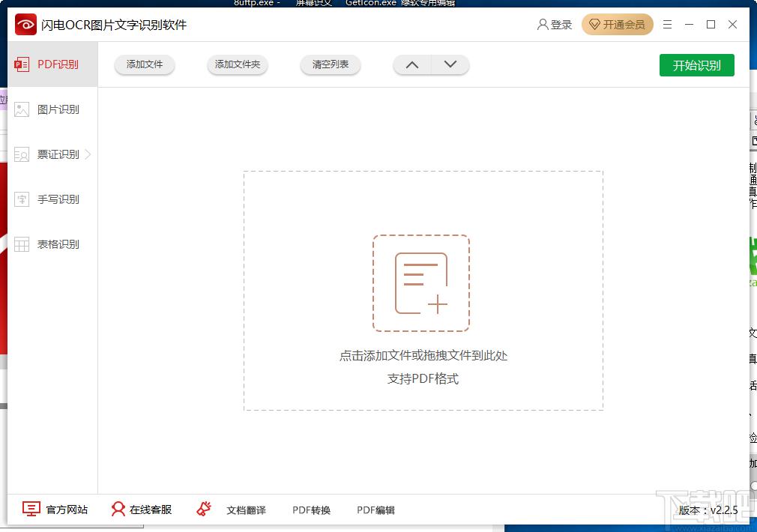Click the 在线客服 person icon
The height and width of the screenshot is (532, 757).
118,510
